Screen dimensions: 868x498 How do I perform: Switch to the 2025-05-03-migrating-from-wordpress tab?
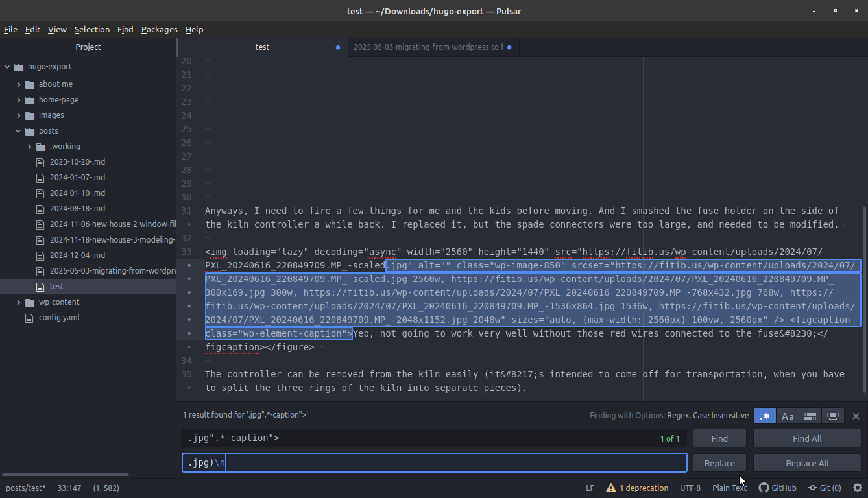pyautogui.click(x=428, y=47)
